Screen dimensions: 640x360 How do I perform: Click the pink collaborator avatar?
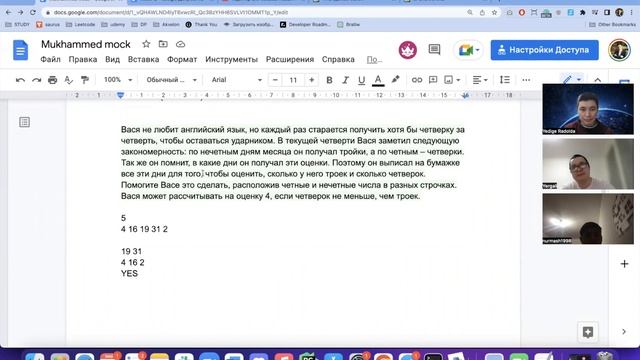coord(407,50)
